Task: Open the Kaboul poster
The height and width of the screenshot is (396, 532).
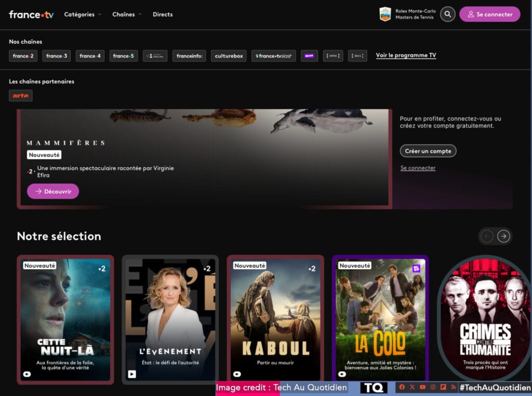Action: 275,320
